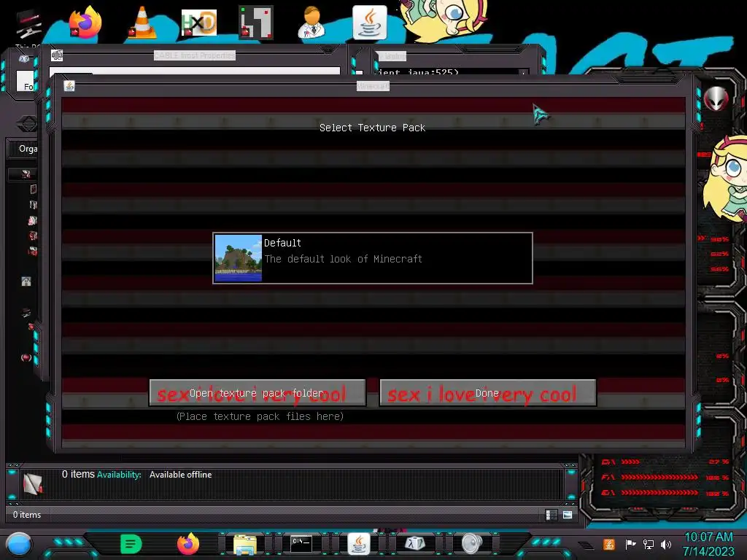Screen dimensions: 747x560
Task: Click the Availability label in details pane
Action: [119, 475]
